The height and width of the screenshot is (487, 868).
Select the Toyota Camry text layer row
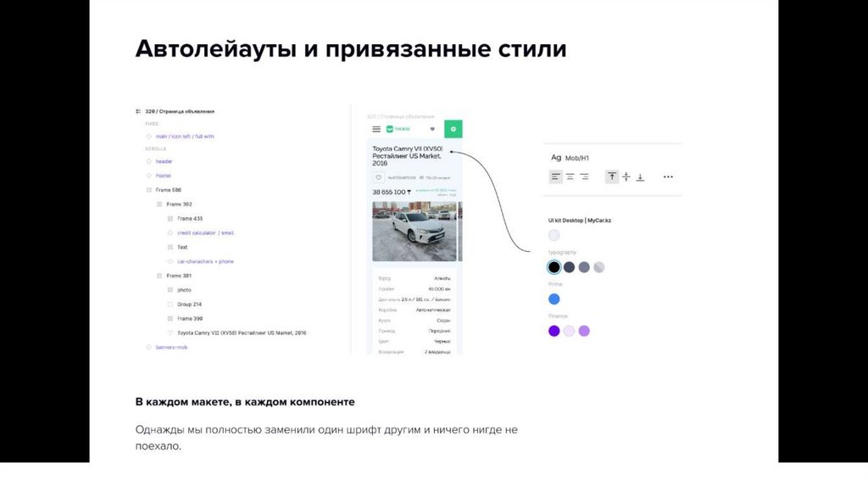tap(242, 333)
